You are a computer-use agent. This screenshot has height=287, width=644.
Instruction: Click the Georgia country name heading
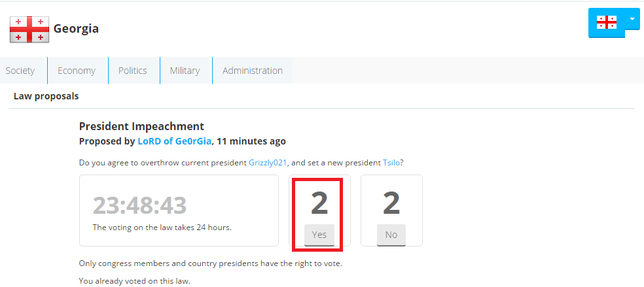(76, 29)
